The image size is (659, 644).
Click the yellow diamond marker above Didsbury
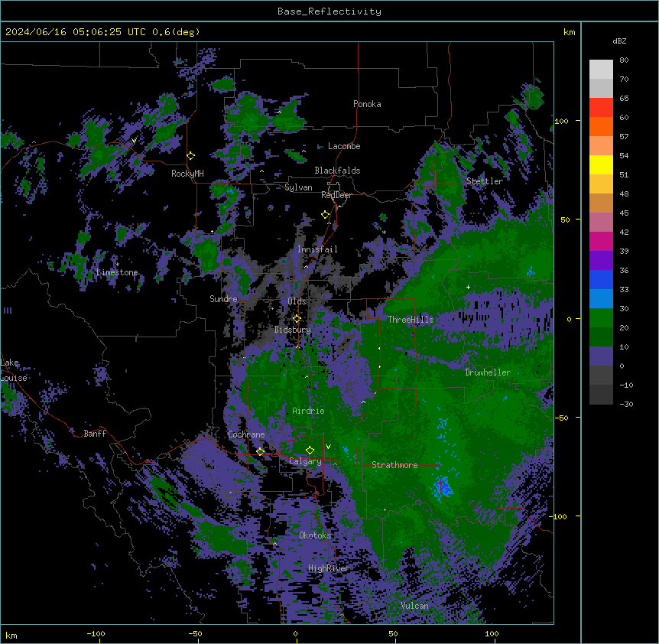pyautogui.click(x=297, y=319)
